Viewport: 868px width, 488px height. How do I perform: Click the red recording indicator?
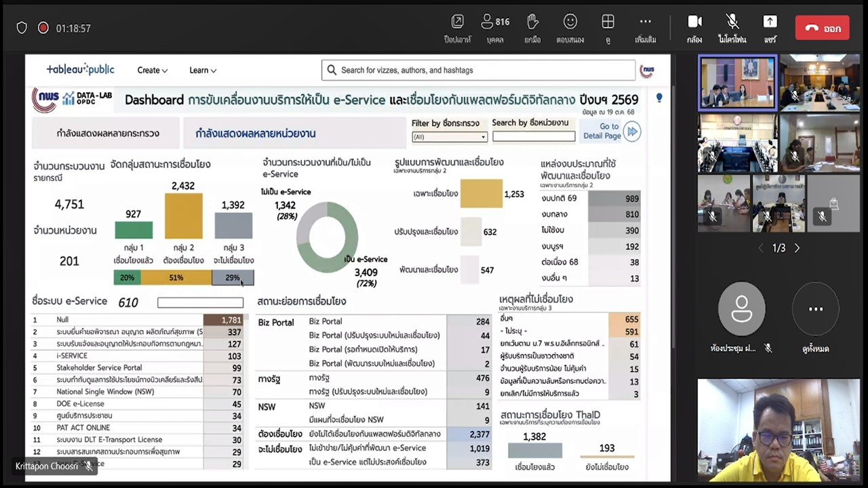coord(43,28)
